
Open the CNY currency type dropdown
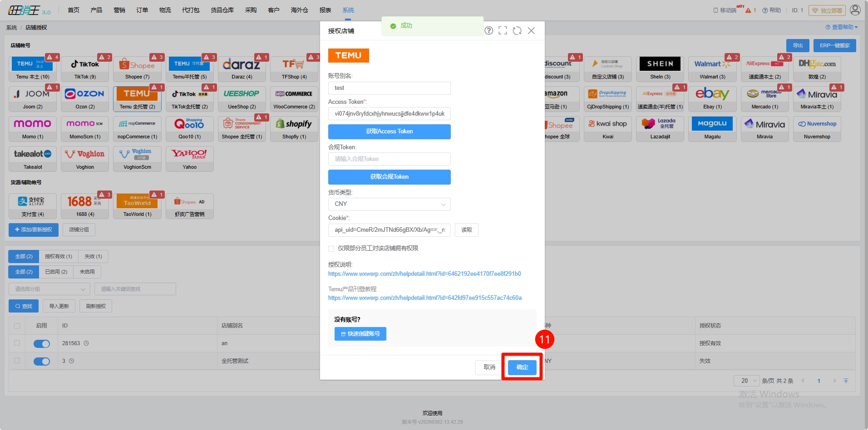(x=389, y=204)
